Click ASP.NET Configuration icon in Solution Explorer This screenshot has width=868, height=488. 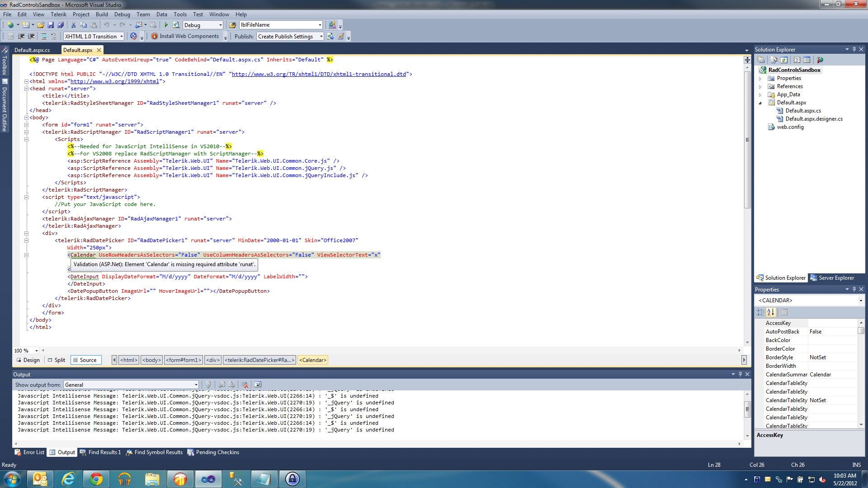click(x=820, y=60)
